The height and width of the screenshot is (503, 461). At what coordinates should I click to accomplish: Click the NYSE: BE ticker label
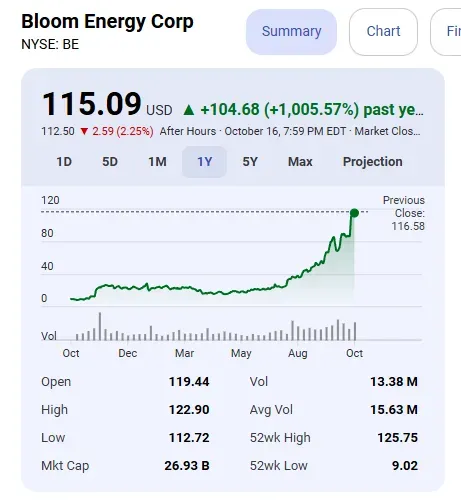click(x=50, y=44)
